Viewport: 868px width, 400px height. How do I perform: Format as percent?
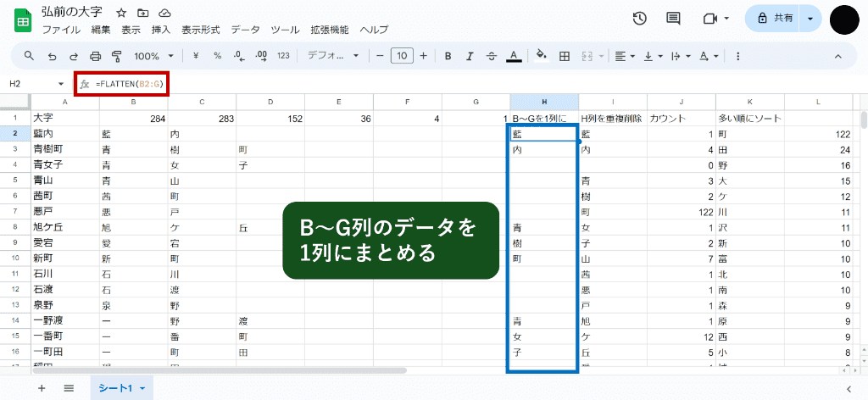(218, 56)
